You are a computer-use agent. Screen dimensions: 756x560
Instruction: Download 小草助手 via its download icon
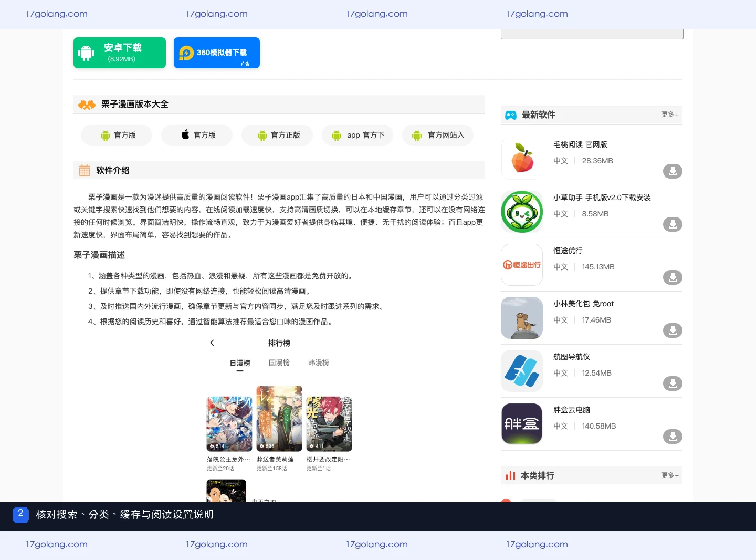673,224
